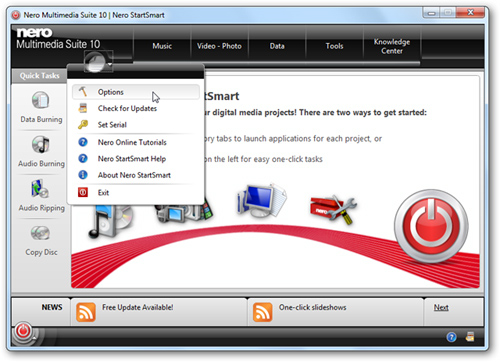This screenshot has width=500, height=362.
Task: Click the Audio Burning music disc icon
Action: click(41, 144)
